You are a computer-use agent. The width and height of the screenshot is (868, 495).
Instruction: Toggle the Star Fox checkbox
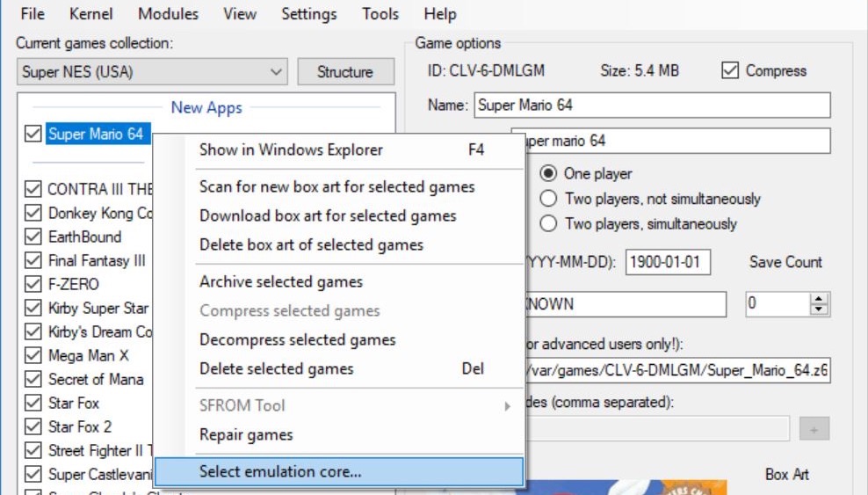click(33, 403)
